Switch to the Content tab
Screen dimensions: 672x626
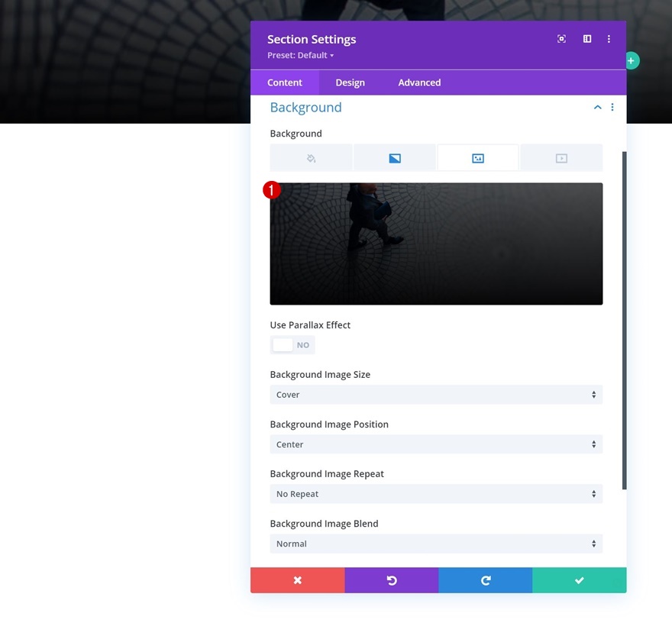click(285, 82)
